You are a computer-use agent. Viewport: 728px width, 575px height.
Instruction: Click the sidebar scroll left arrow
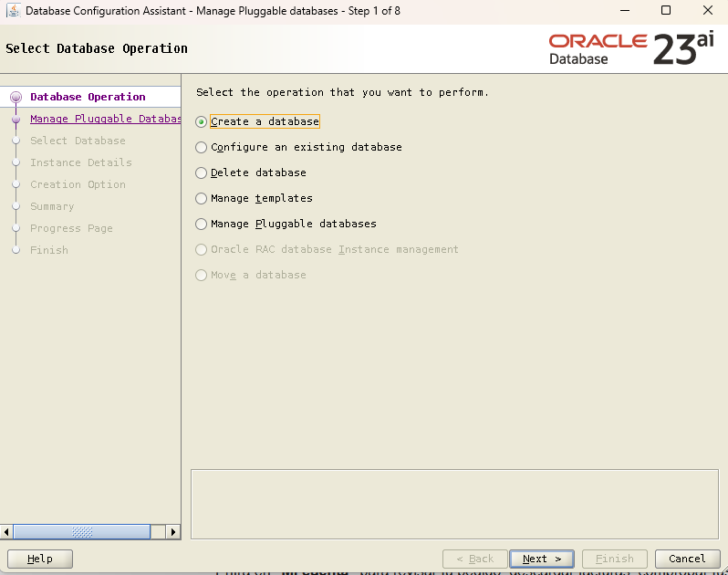tap(6, 532)
